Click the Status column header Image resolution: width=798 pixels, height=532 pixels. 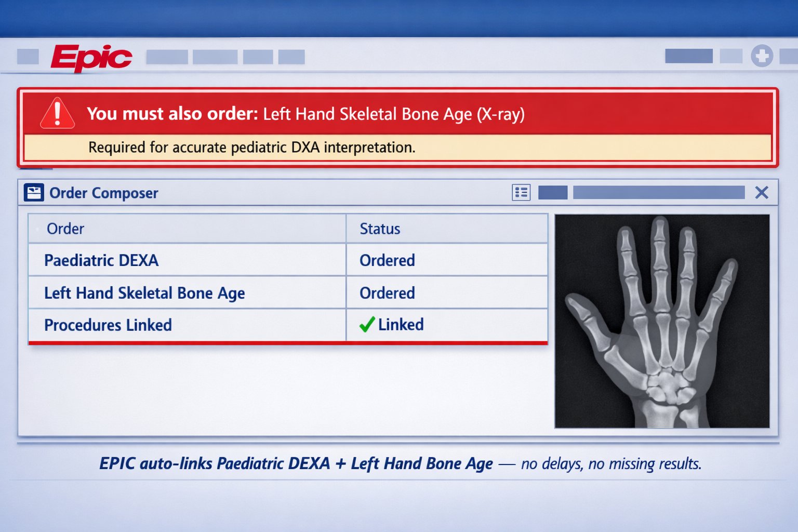380,229
